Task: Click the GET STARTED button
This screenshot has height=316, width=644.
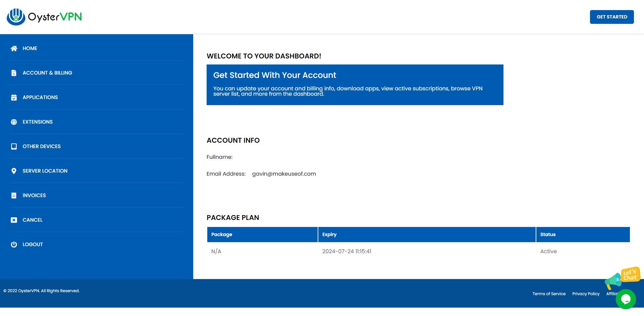Action: (x=611, y=17)
